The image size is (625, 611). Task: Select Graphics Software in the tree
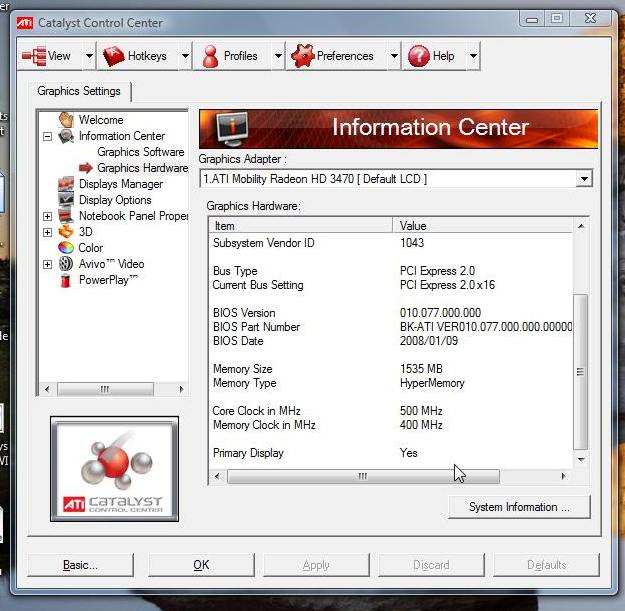(140, 152)
